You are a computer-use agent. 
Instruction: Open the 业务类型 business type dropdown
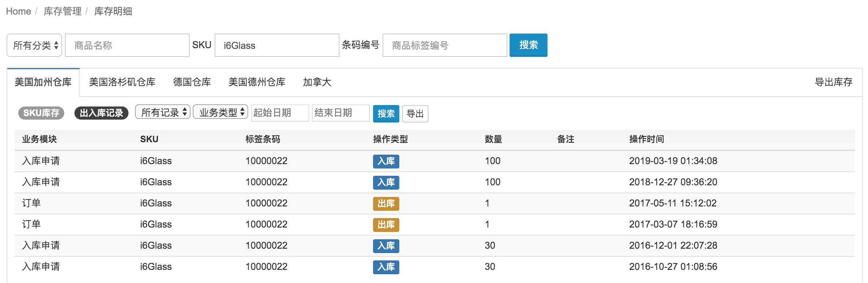point(220,112)
